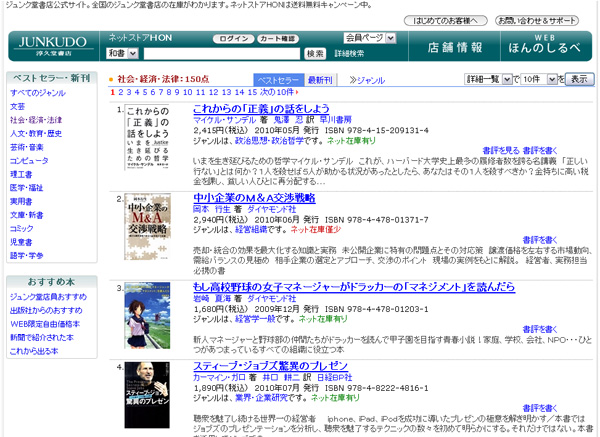Switch to the ベストセラー tab
Screen dimensions: 600x437
[278, 80]
